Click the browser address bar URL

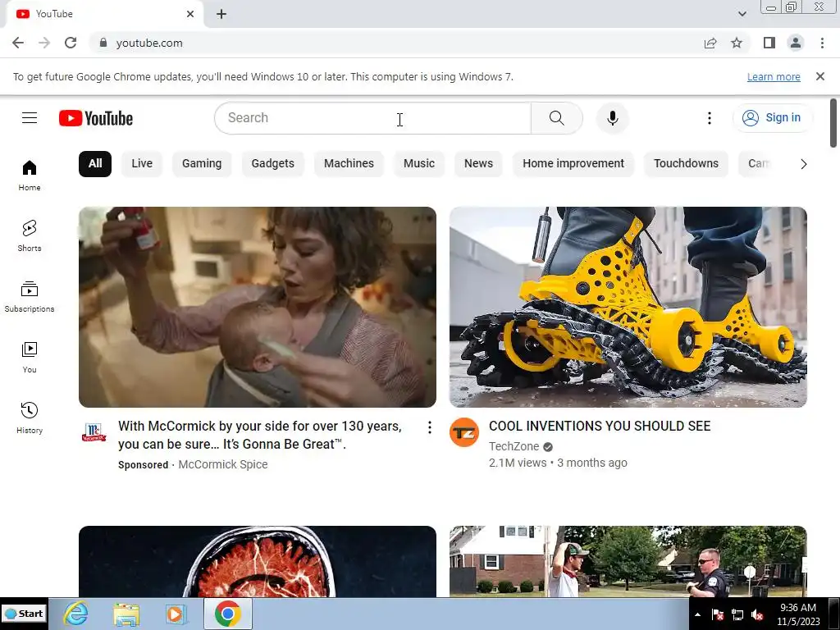[x=149, y=43]
